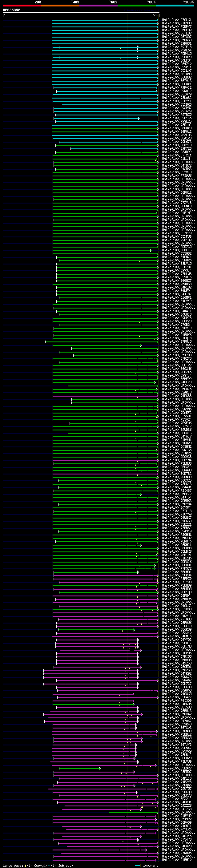Click the UniRef100_C1H9N1 label
This screenshot has width=197, height=868.
tap(176, 440)
